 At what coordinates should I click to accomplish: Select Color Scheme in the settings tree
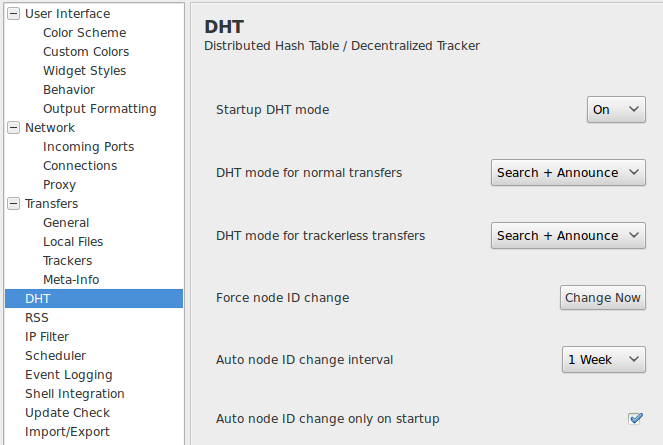[85, 33]
